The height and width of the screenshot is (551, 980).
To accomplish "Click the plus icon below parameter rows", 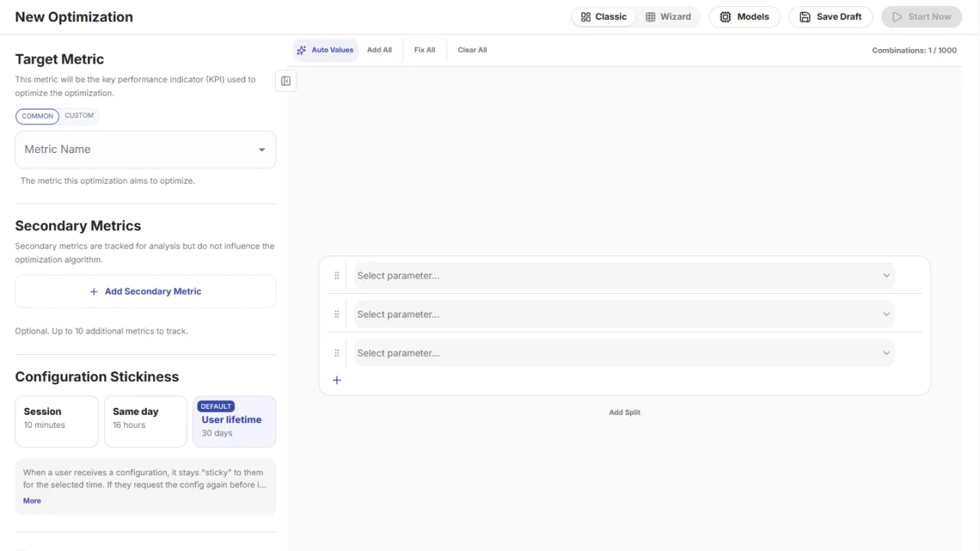I will (337, 380).
